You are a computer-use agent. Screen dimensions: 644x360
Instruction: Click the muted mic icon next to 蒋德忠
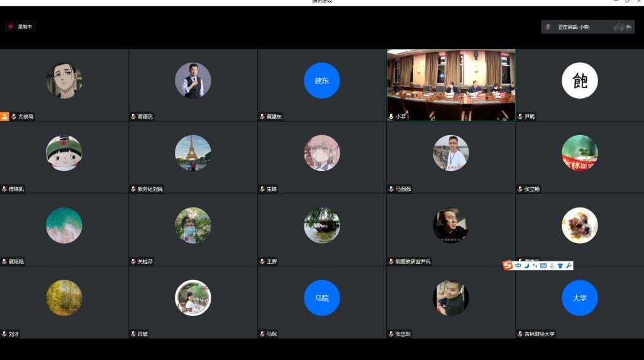(x=133, y=116)
